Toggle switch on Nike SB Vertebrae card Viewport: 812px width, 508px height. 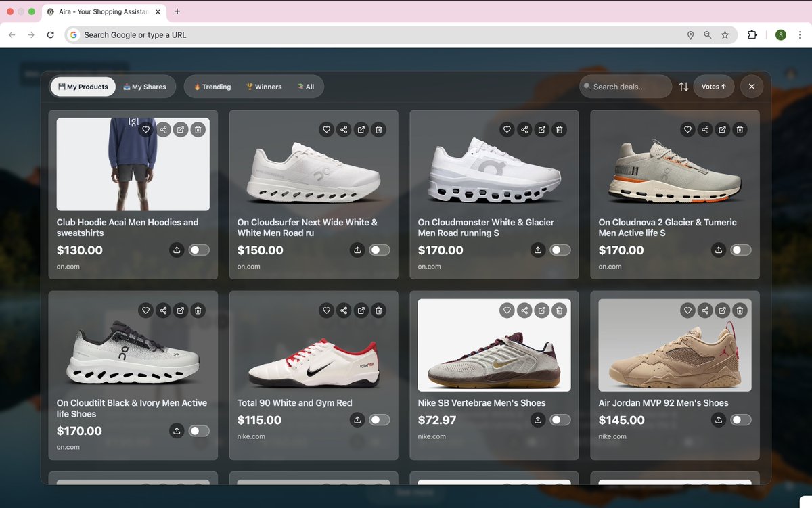560,419
